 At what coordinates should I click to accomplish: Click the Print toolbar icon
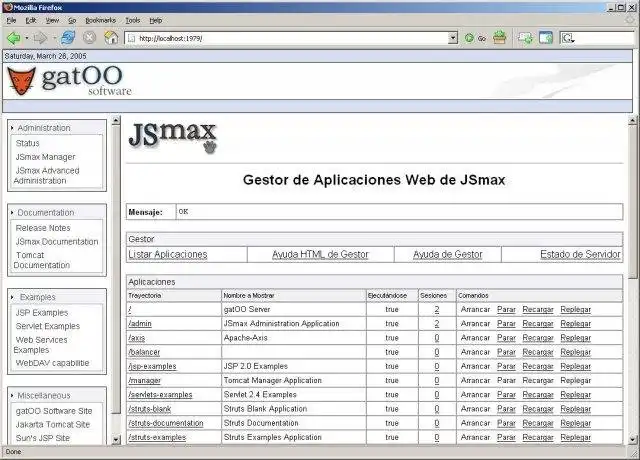click(x=500, y=38)
